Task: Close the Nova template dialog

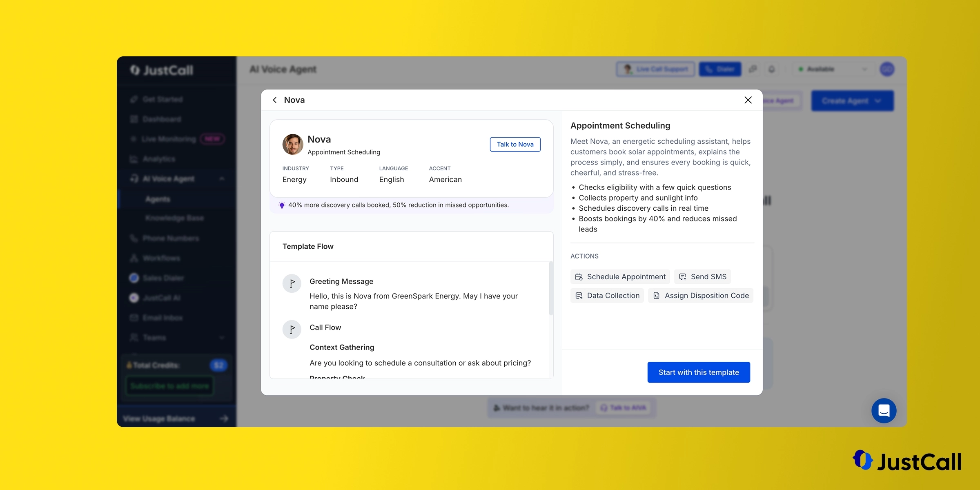Action: point(748,100)
